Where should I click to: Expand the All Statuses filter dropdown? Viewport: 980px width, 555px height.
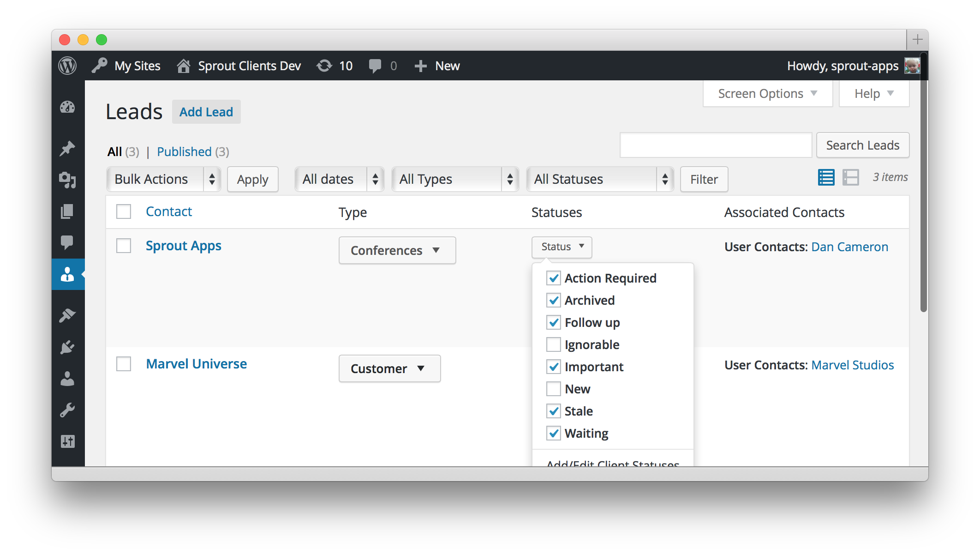coord(600,179)
